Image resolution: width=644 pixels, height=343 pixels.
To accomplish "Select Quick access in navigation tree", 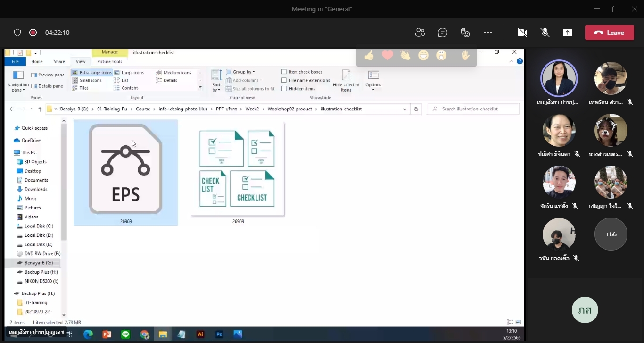I will [x=31, y=128].
